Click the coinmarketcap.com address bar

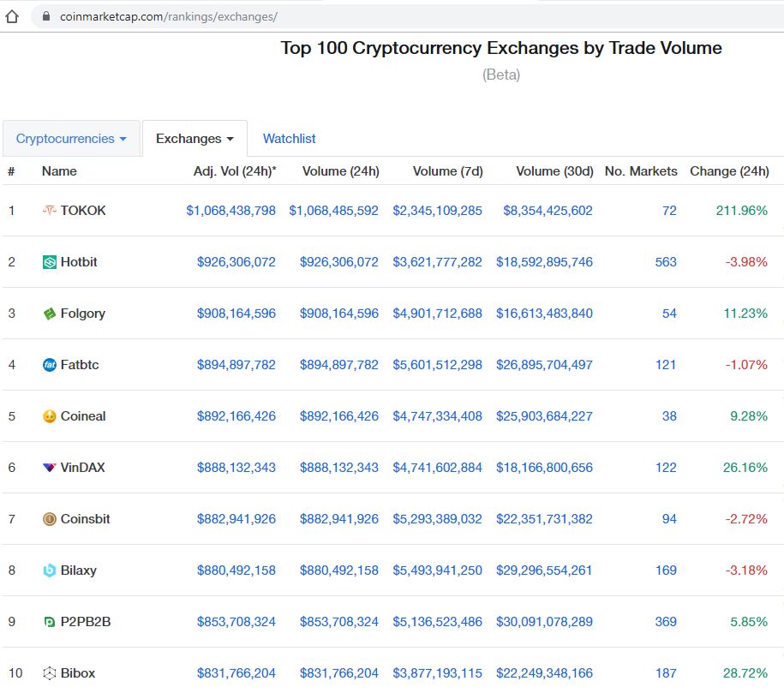tap(406, 16)
